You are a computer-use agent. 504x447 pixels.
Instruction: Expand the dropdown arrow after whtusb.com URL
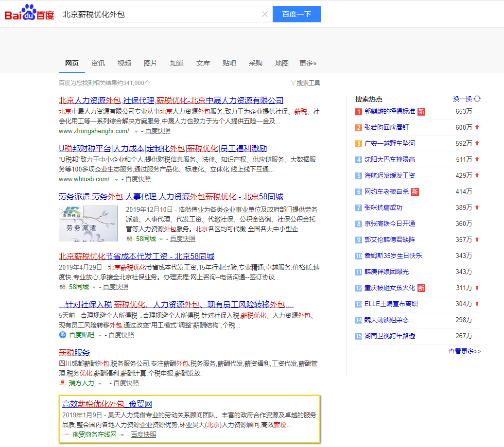coord(116,179)
